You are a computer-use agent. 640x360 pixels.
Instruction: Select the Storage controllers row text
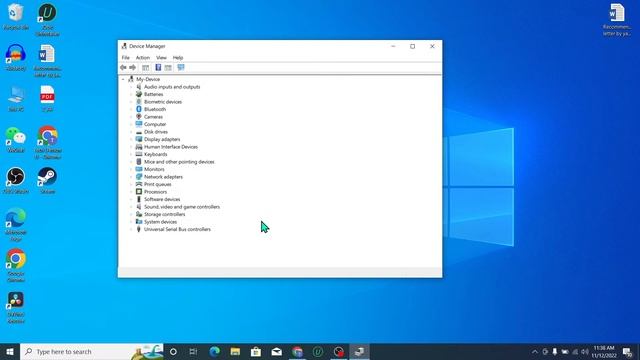[164, 214]
